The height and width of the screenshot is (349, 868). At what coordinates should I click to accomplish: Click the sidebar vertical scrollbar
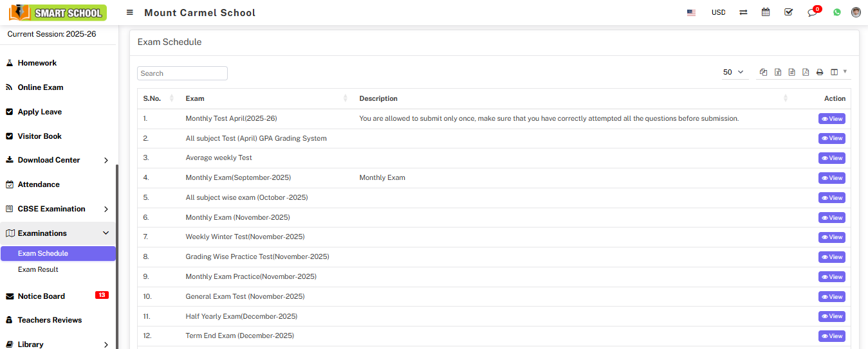coord(117,257)
